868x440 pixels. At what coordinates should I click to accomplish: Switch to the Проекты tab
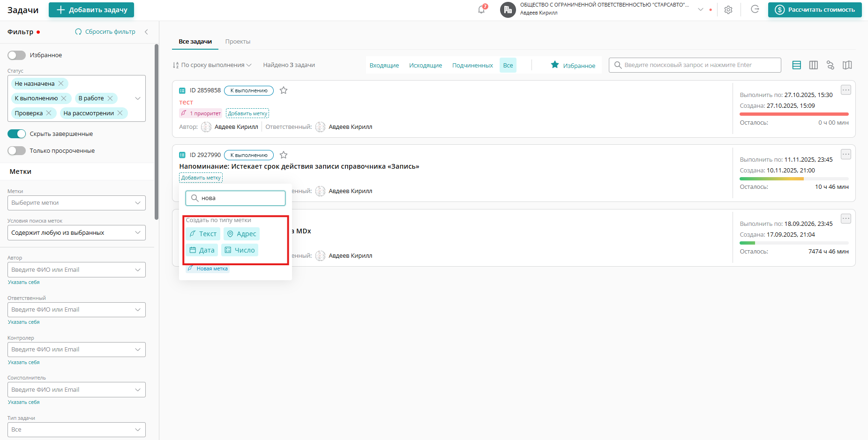pyautogui.click(x=238, y=42)
